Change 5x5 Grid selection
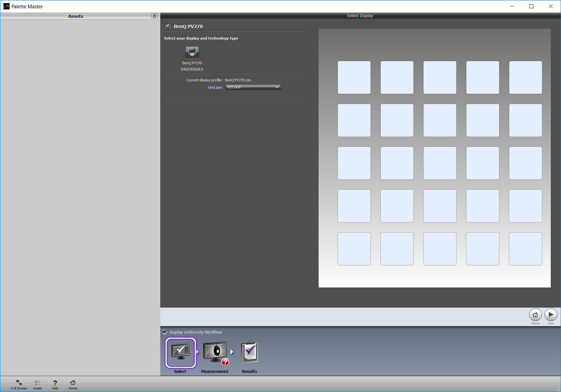The height and width of the screenshot is (392, 561). tap(253, 87)
